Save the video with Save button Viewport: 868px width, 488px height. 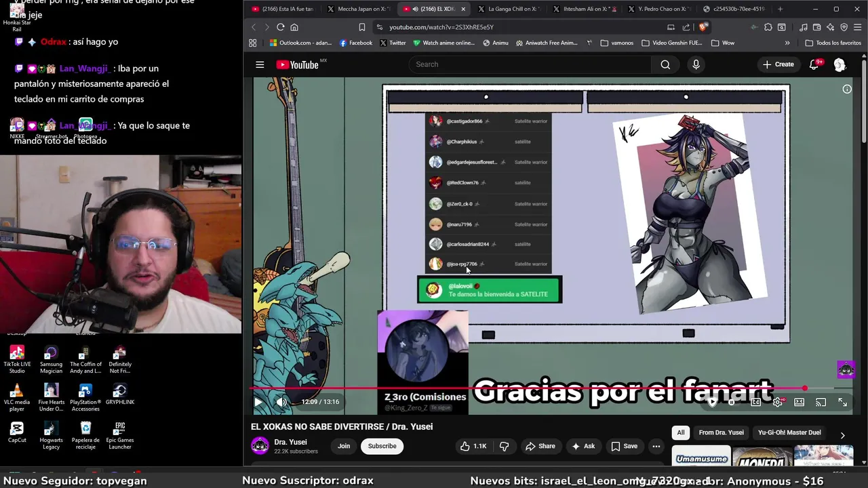pyautogui.click(x=624, y=446)
